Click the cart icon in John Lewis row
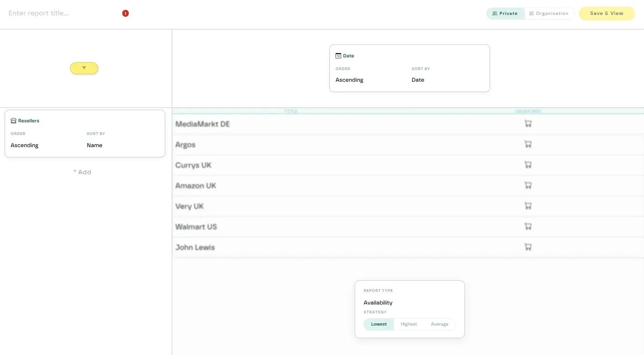This screenshot has width=644, height=355. point(528,247)
